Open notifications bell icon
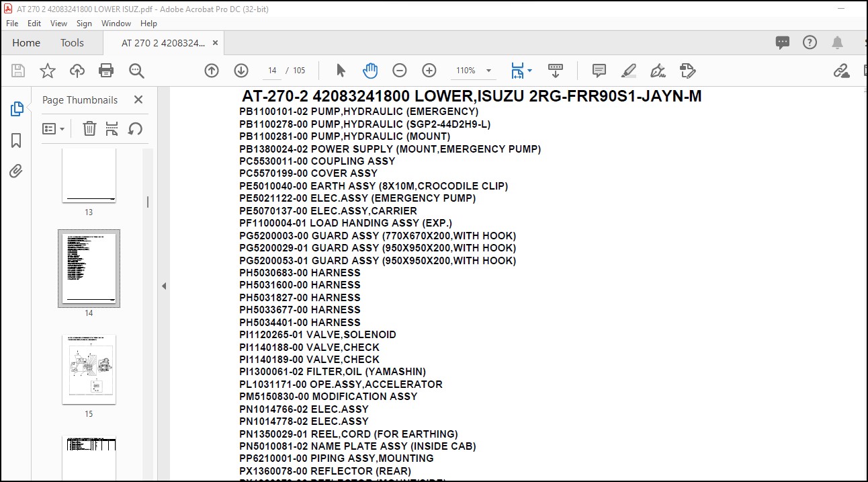Screen dimensions: 868x482 pos(837,42)
